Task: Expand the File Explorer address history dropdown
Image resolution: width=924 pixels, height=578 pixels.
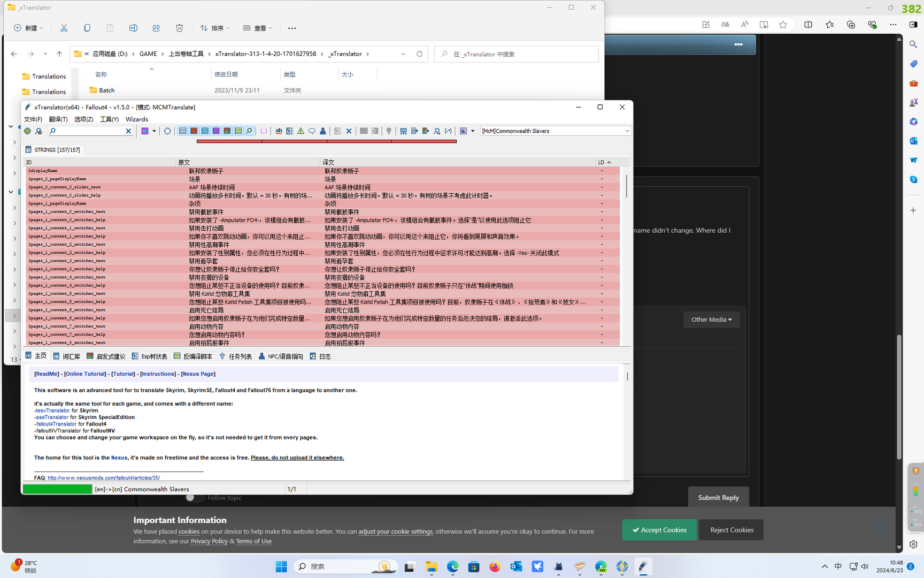Action: click(403, 54)
